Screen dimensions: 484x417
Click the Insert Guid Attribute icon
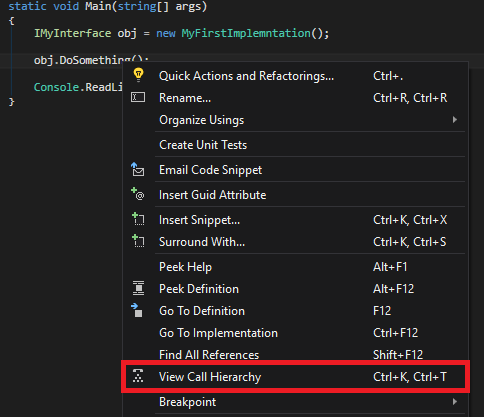(x=137, y=194)
